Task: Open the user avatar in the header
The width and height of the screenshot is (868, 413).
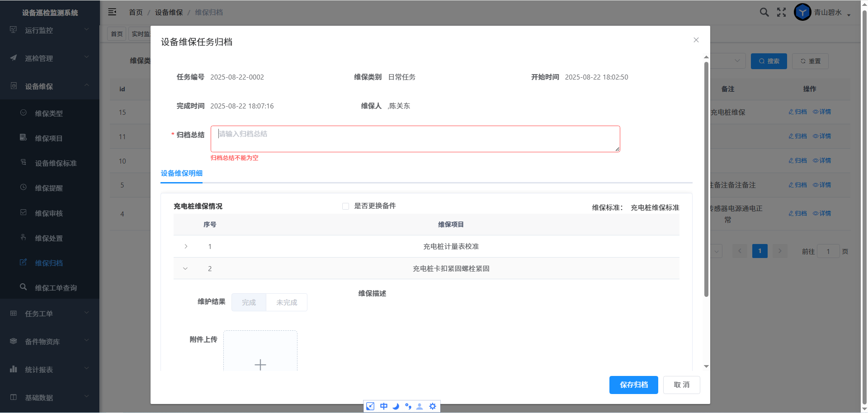Action: click(x=802, y=12)
